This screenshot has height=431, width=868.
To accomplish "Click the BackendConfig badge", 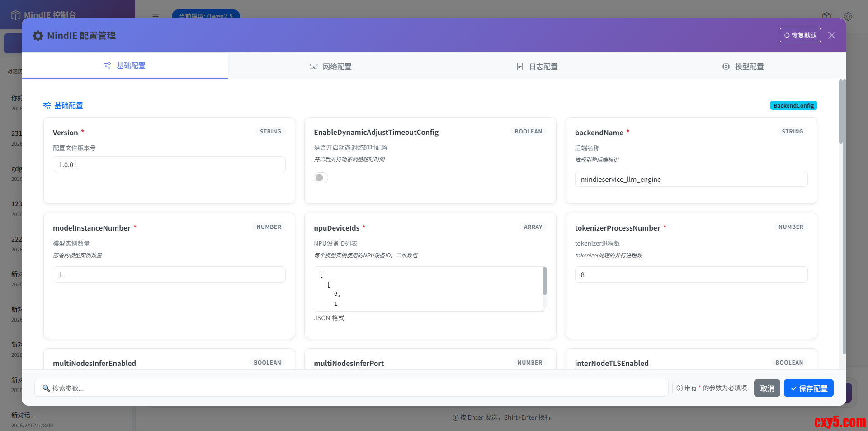I will [x=793, y=105].
